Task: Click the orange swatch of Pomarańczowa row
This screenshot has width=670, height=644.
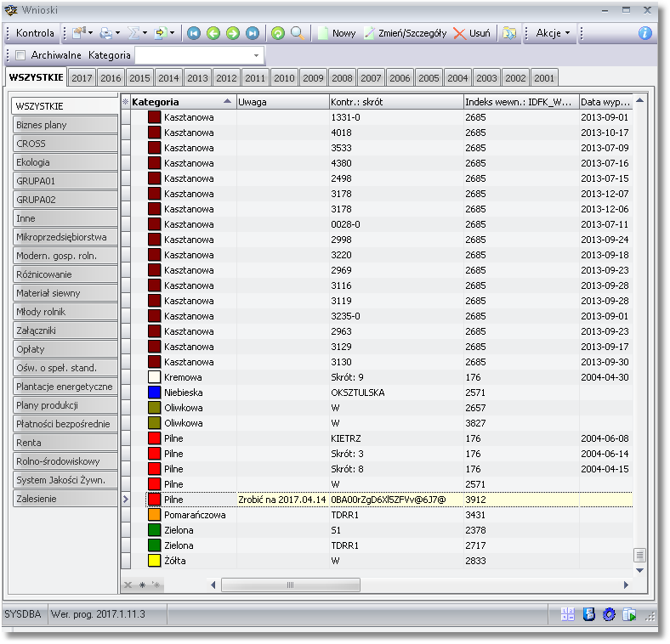Action: tap(154, 515)
